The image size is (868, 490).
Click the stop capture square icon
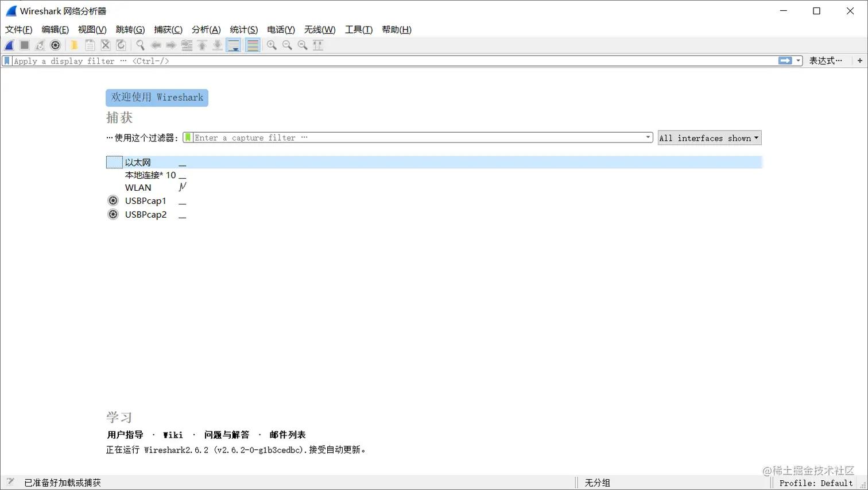[25, 45]
